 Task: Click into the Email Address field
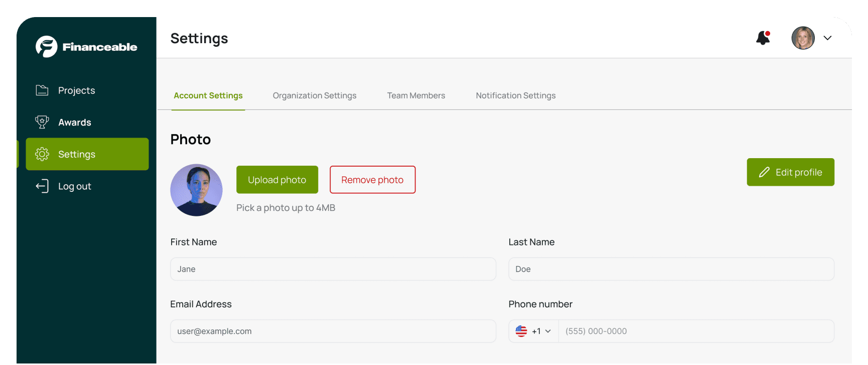[x=333, y=331]
